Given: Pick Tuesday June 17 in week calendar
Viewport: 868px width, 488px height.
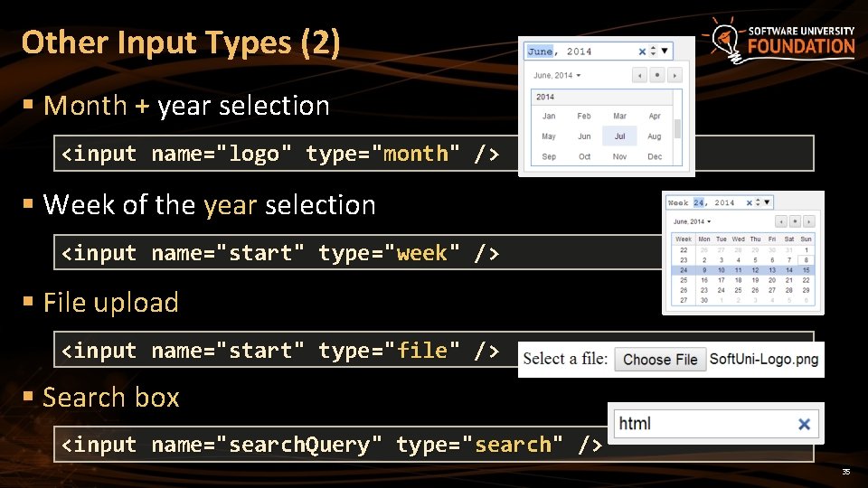Looking at the screenshot, I should 721,280.
